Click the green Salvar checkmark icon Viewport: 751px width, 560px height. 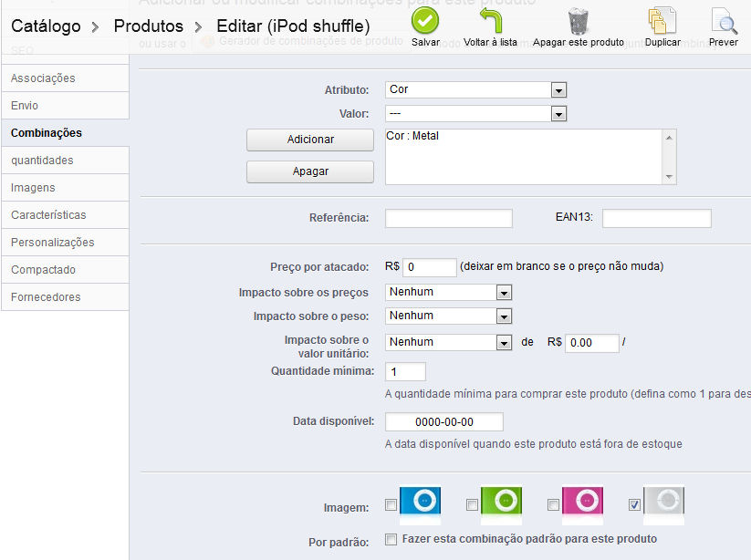click(425, 20)
